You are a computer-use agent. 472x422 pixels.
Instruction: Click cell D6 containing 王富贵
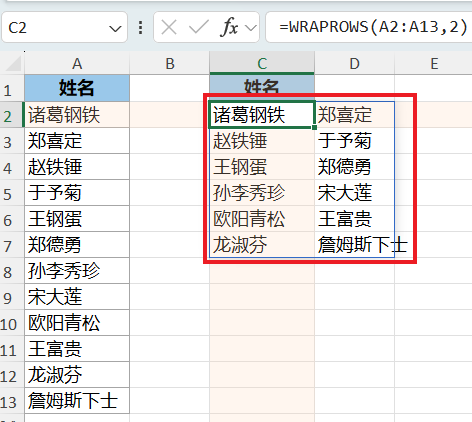pyautogui.click(x=354, y=219)
